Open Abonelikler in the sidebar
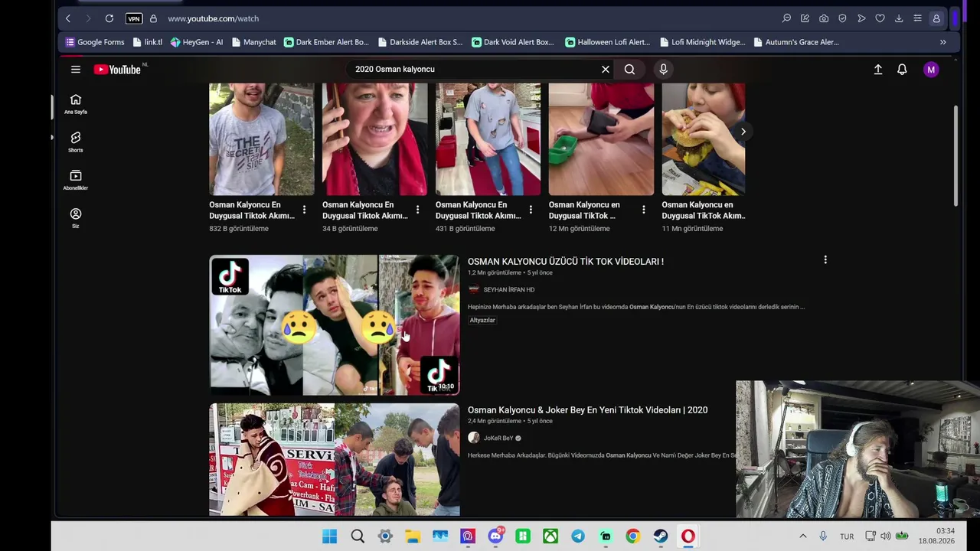 (x=76, y=181)
